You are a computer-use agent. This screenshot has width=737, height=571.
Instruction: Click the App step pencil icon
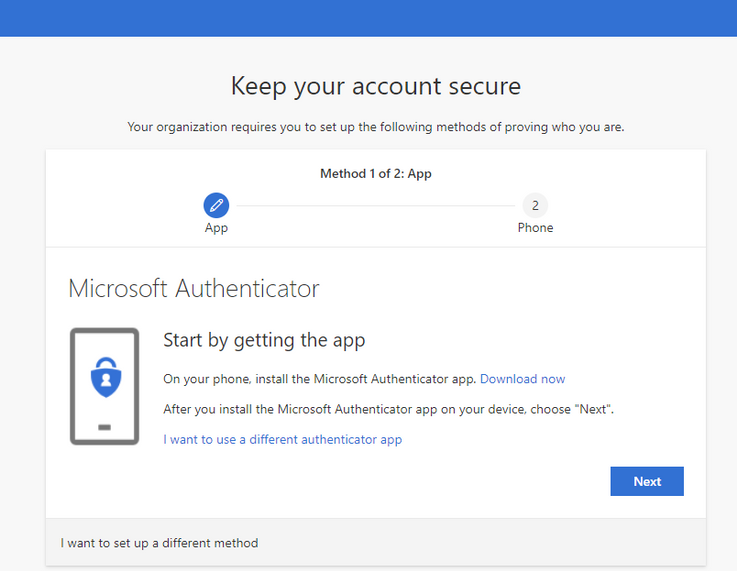[x=216, y=205]
